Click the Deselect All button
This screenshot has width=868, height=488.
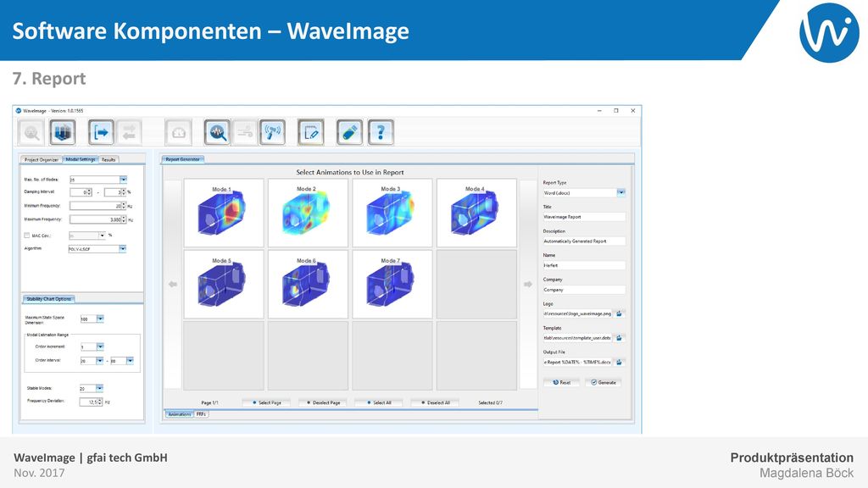436,402
